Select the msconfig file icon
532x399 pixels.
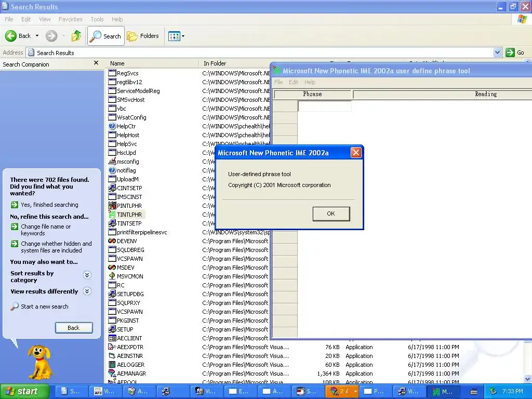tap(112, 161)
